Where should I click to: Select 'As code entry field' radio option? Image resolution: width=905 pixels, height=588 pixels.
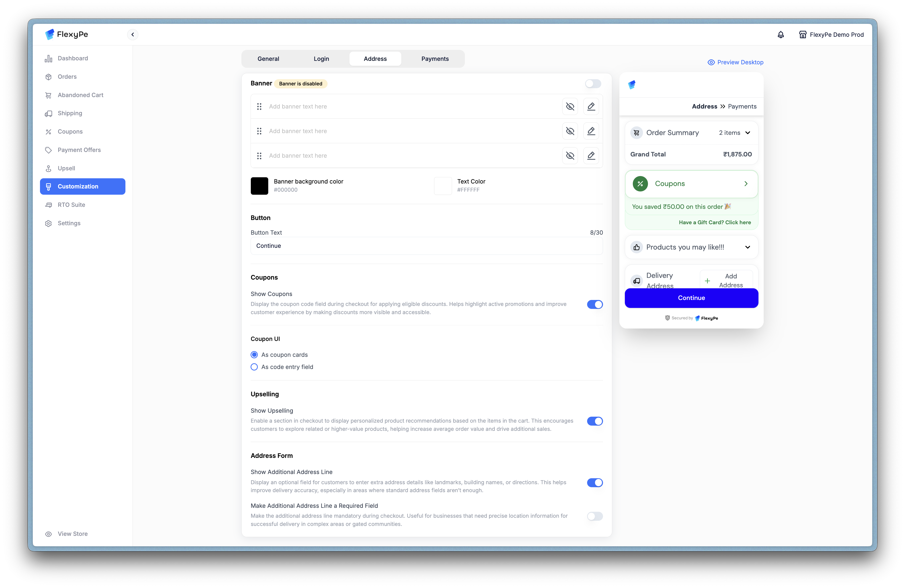[x=254, y=367]
